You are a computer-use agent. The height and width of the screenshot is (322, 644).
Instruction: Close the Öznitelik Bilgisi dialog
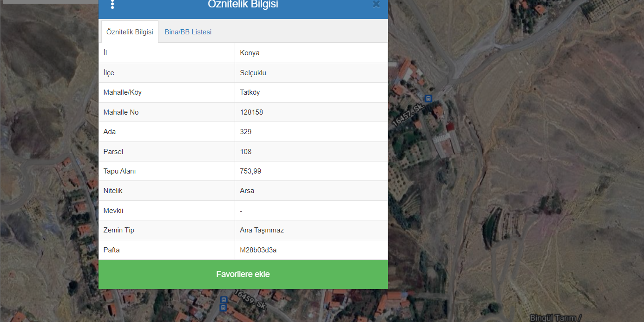click(x=376, y=5)
